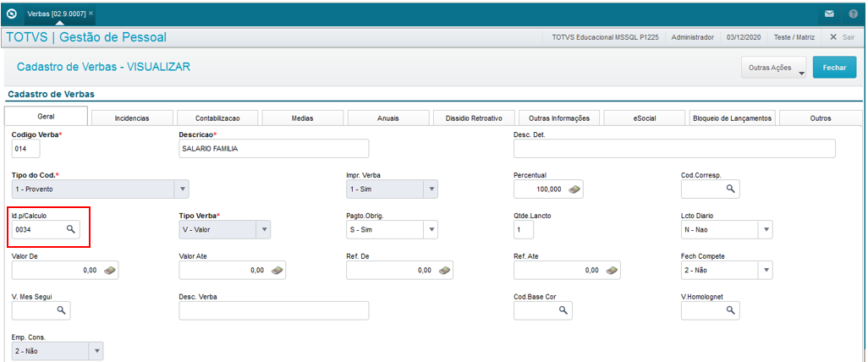Open calculator icon in Percentual field
Viewport: 868px width, 362px height.
pyautogui.click(x=575, y=189)
